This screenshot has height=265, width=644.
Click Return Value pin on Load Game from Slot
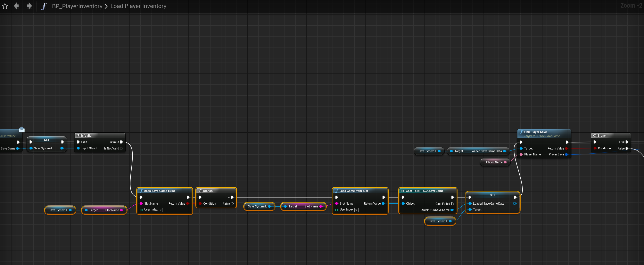[x=383, y=204]
